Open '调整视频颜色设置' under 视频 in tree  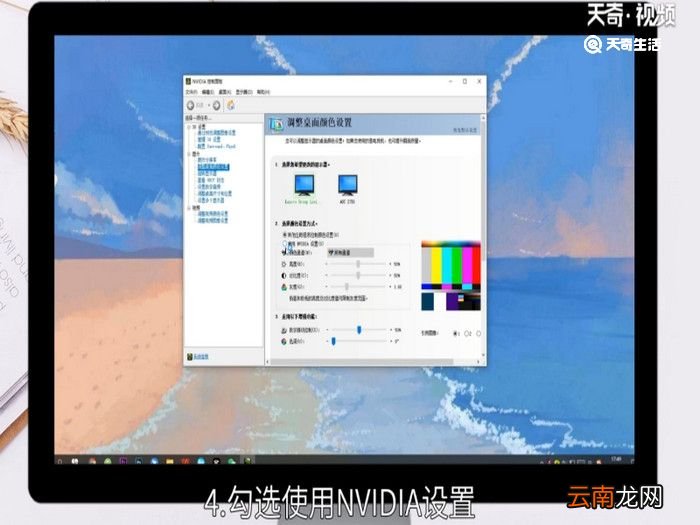coord(212,214)
